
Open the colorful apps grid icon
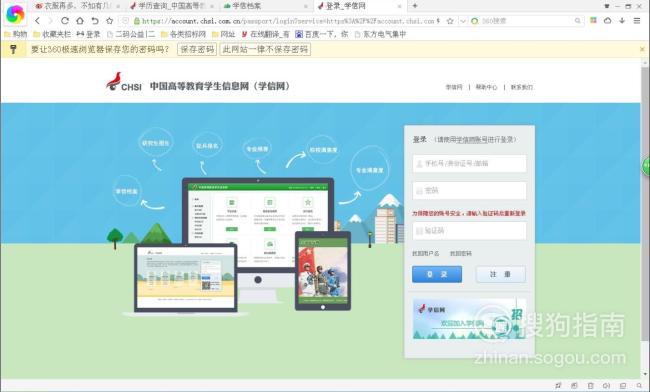click(593, 20)
